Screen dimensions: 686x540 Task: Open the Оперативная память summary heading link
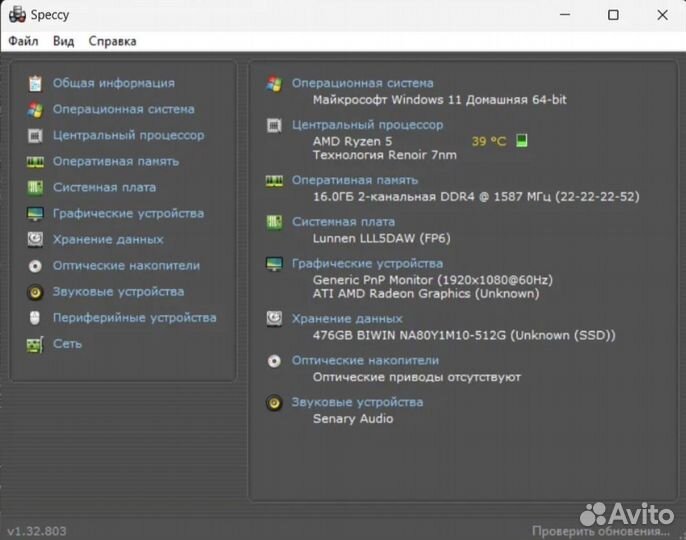click(x=354, y=180)
